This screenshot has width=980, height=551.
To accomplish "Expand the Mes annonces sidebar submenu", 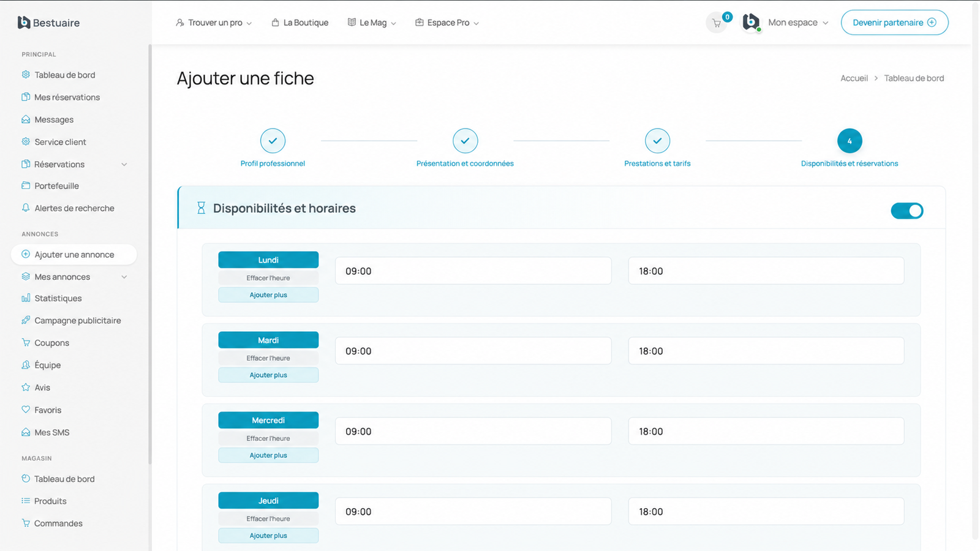I will point(124,277).
